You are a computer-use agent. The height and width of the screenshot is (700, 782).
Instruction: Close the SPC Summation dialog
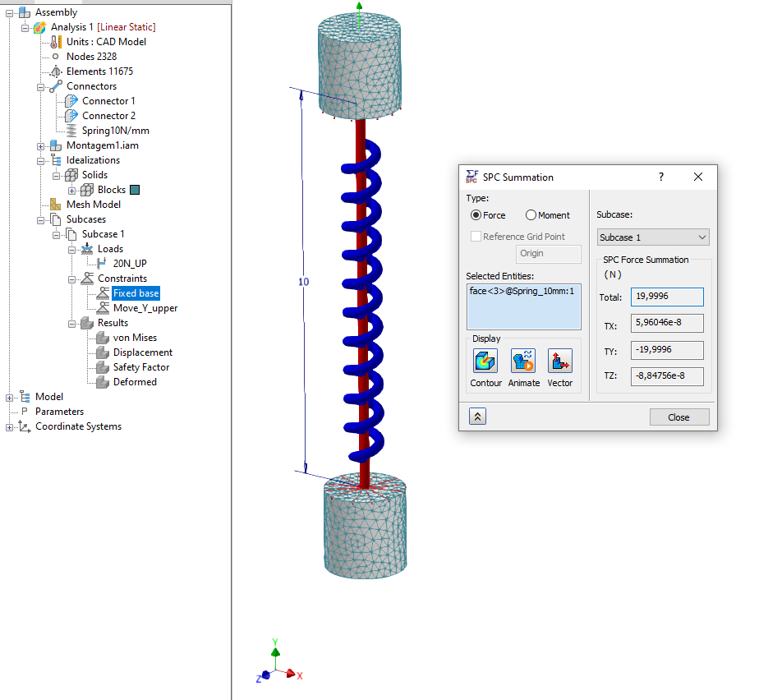(697, 177)
